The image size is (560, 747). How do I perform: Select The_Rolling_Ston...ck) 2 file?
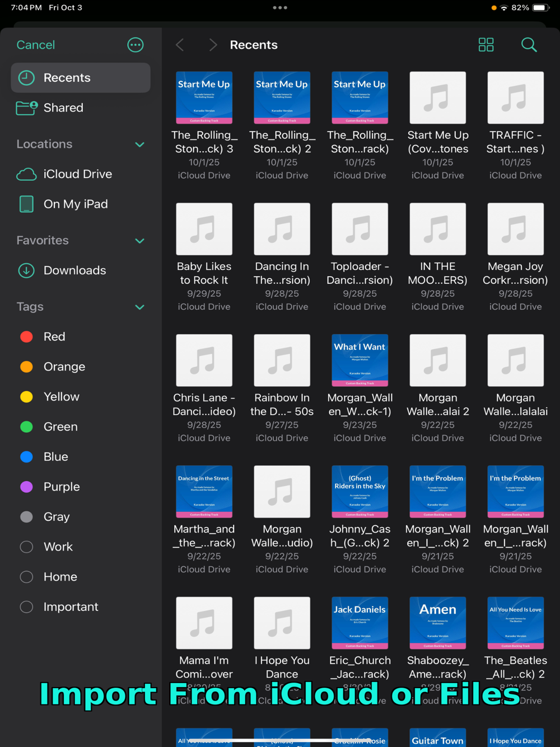point(282,126)
